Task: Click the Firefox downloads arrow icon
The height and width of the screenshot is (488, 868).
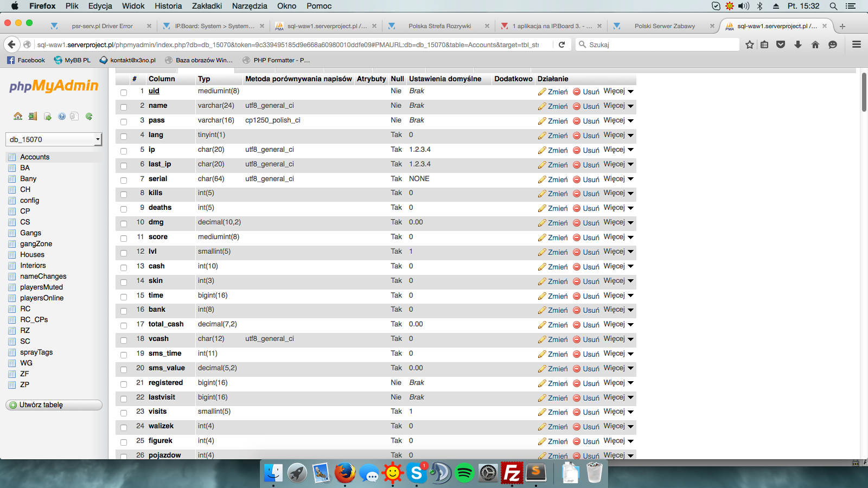Action: point(798,44)
